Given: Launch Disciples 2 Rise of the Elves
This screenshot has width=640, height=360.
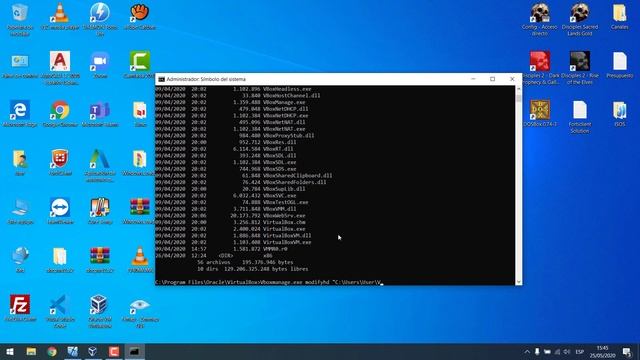Looking at the screenshot, I should pos(580,68).
